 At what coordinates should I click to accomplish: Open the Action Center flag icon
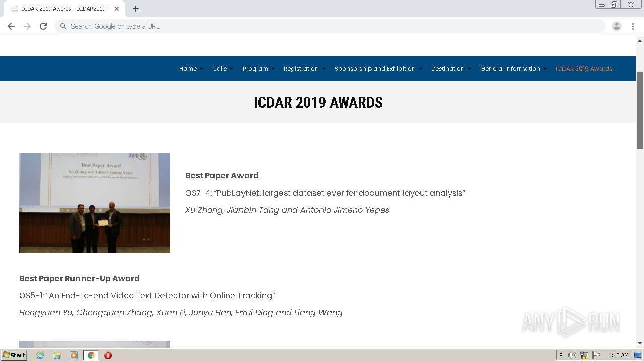pyautogui.click(x=596, y=355)
